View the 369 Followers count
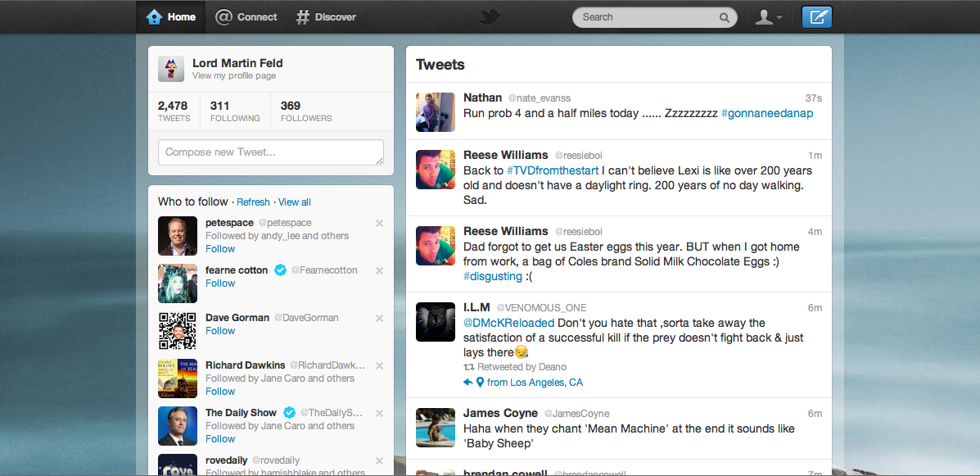Viewport: 980px width, 476px height. [305, 111]
